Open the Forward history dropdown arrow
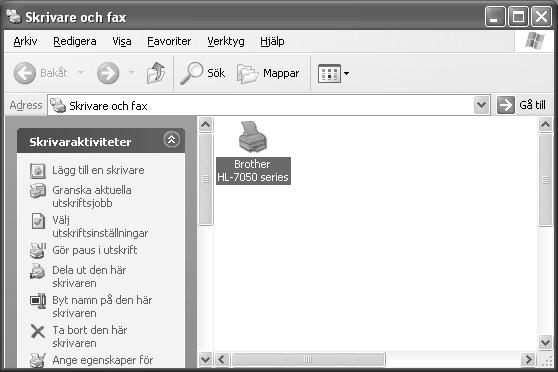The width and height of the screenshot is (558, 372). (131, 73)
